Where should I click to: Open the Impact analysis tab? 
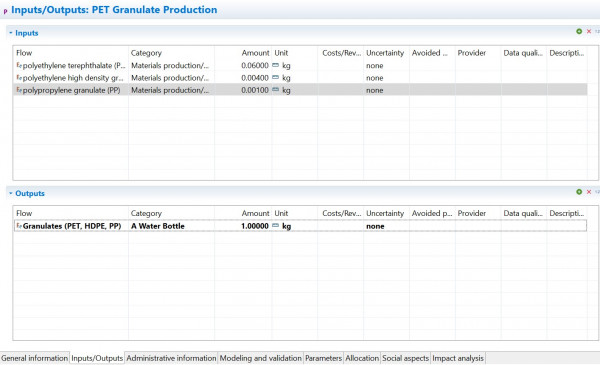pyautogui.click(x=458, y=358)
